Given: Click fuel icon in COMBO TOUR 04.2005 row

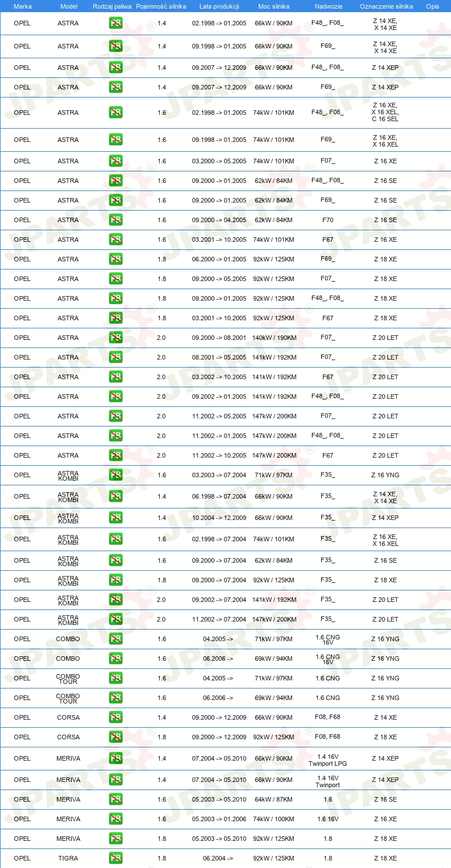Looking at the screenshot, I should click(x=115, y=678).
